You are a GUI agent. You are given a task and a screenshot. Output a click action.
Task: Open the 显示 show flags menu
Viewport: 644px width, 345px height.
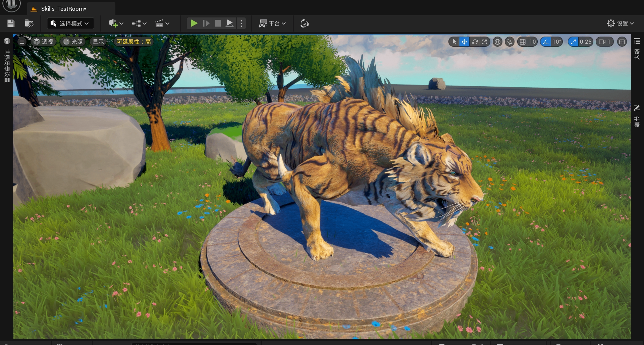(x=98, y=42)
